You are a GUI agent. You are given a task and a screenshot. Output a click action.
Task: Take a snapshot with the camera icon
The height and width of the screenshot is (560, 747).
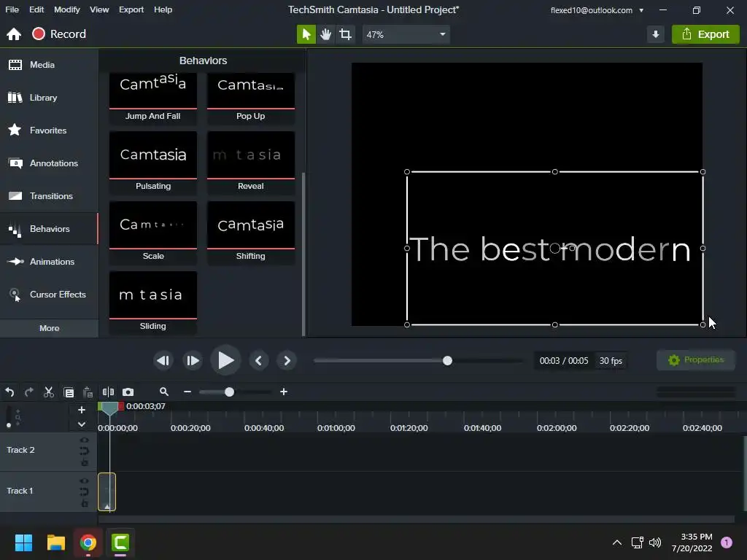click(128, 392)
